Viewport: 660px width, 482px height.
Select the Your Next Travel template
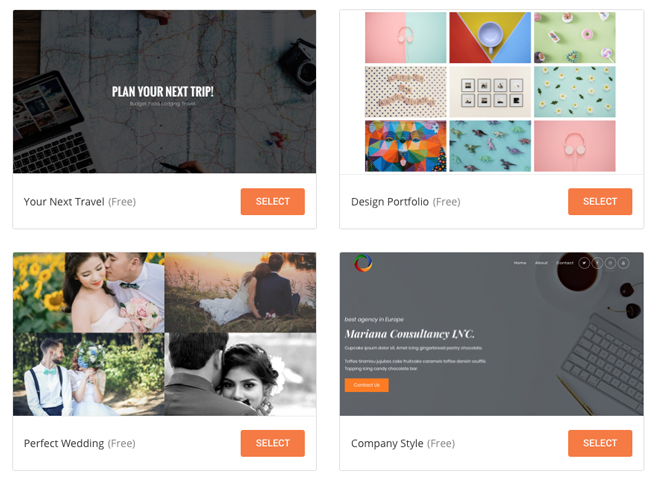(272, 202)
